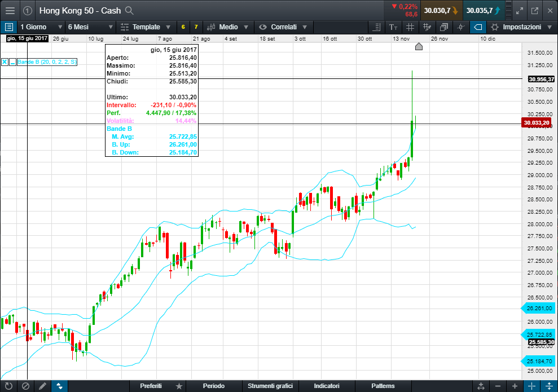
Task: Click the star icon next to Preferiti
Action: [x=179, y=386]
